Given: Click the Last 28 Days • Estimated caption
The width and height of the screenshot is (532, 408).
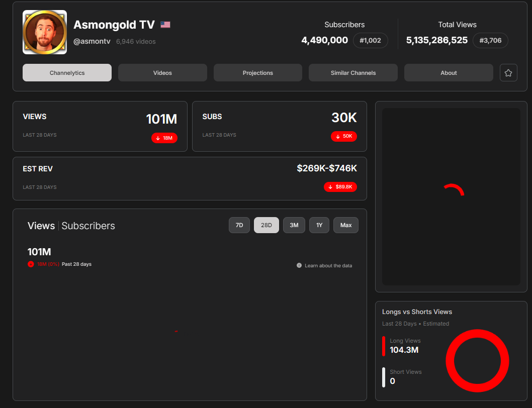Looking at the screenshot, I should [x=416, y=324].
